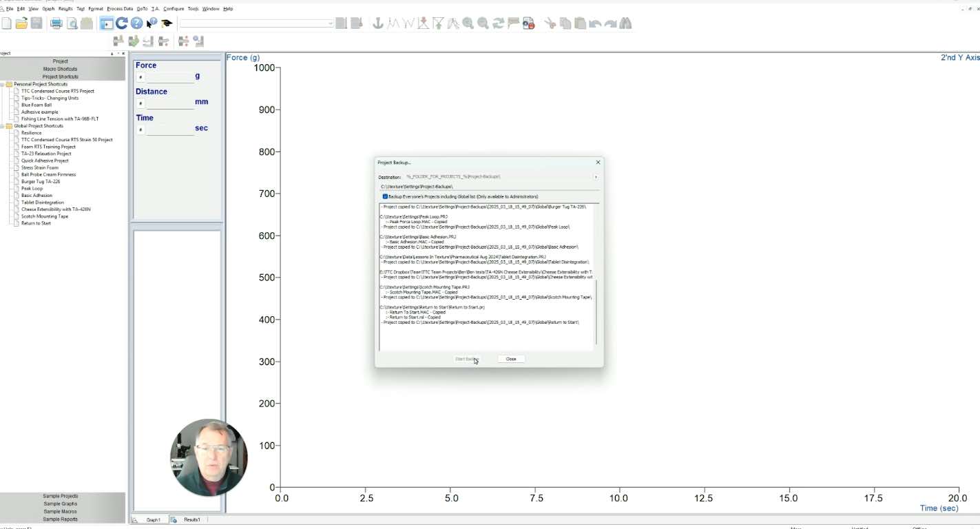Open Print Preview from the toolbar
980x529 pixels.
tap(72, 23)
